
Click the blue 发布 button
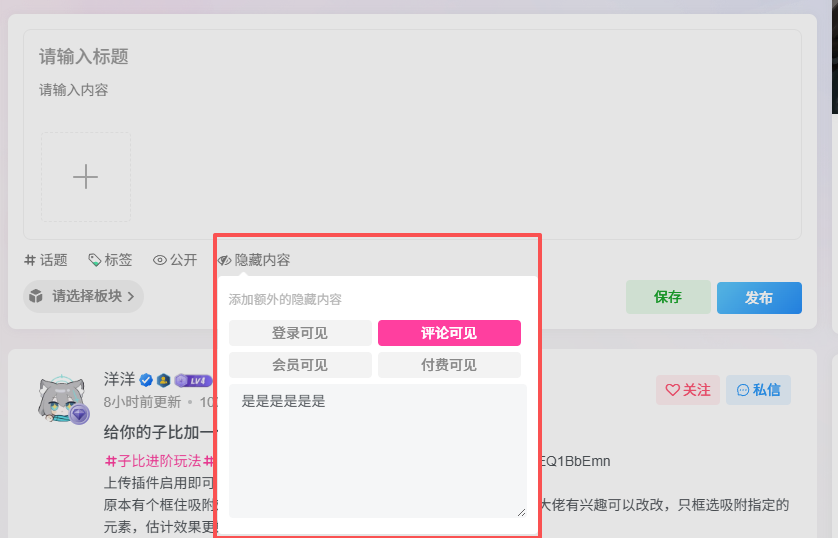[x=758, y=298]
